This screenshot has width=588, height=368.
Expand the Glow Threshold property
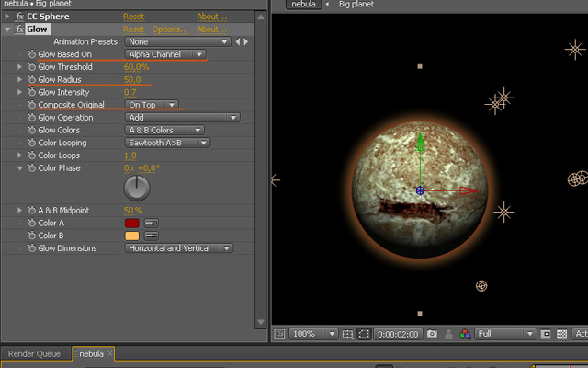click(x=19, y=67)
